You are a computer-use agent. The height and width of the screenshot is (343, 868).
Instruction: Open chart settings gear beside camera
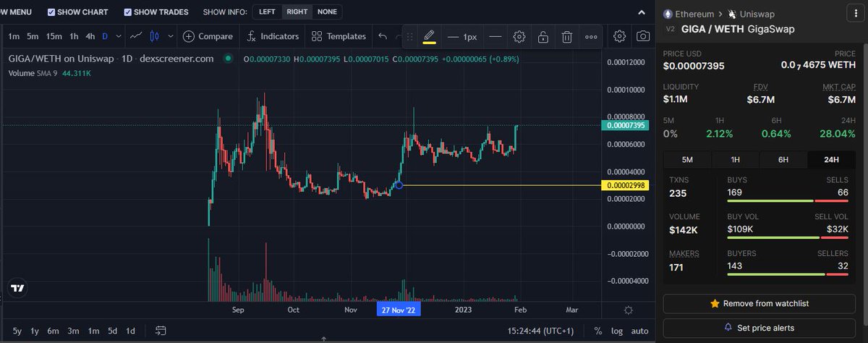click(620, 35)
